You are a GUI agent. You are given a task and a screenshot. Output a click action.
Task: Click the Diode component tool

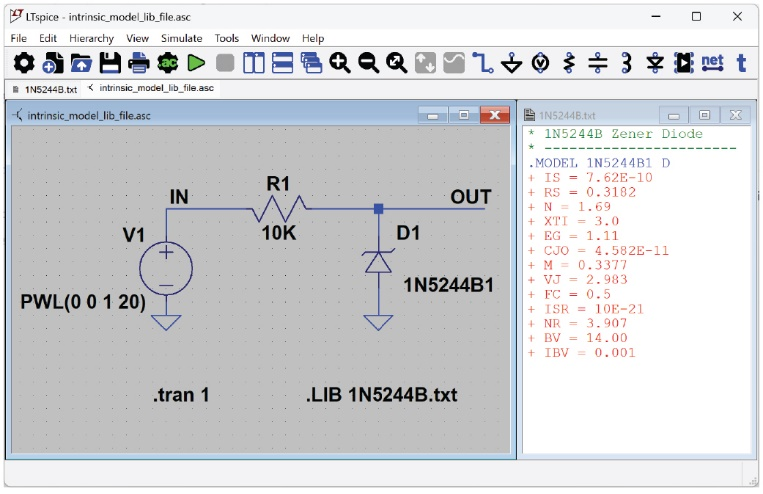(x=655, y=63)
